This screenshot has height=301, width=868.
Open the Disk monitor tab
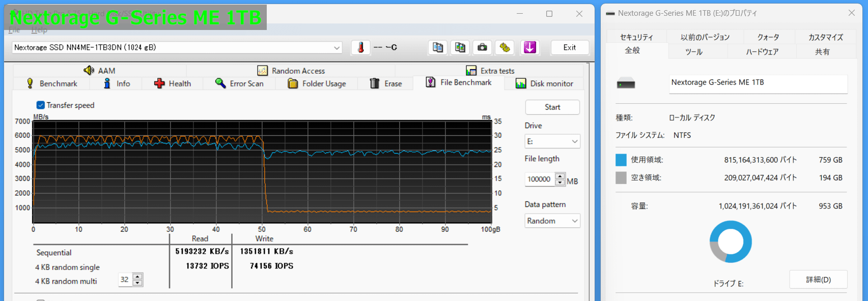544,83
